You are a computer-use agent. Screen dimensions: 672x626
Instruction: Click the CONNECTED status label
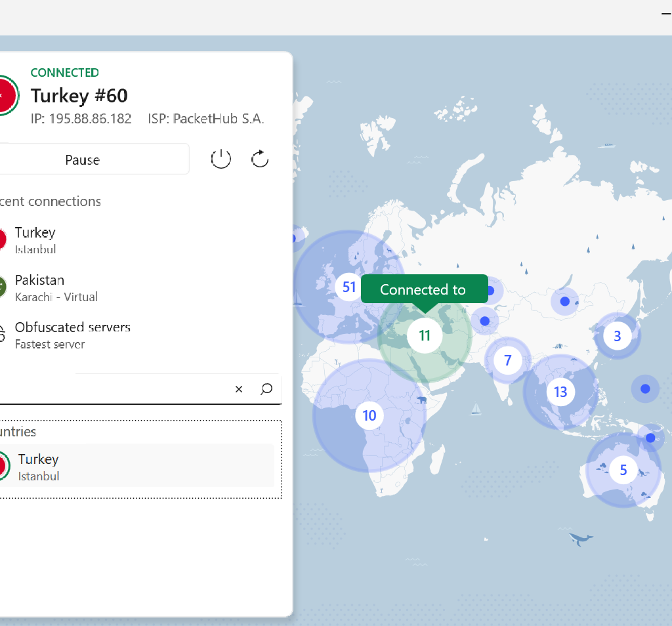(x=65, y=73)
